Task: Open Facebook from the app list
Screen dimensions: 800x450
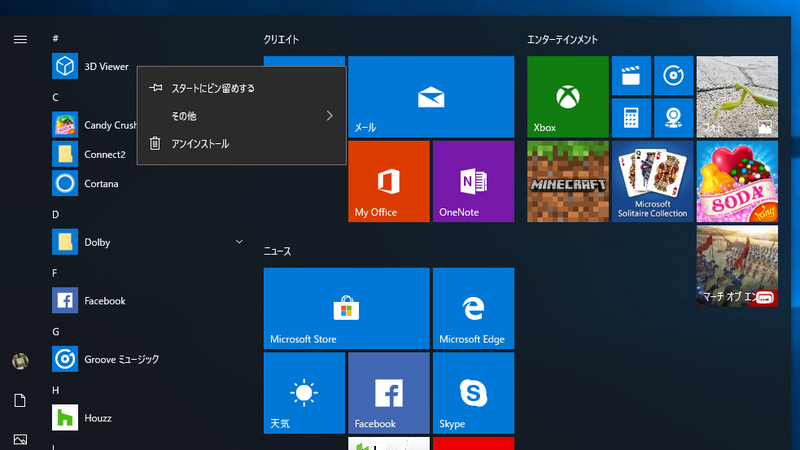Action: [x=148, y=301]
